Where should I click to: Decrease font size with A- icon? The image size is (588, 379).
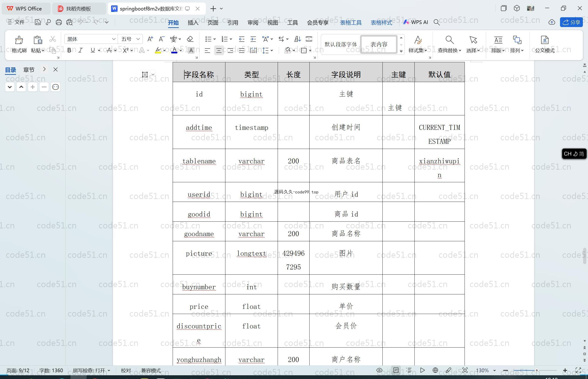coord(161,39)
